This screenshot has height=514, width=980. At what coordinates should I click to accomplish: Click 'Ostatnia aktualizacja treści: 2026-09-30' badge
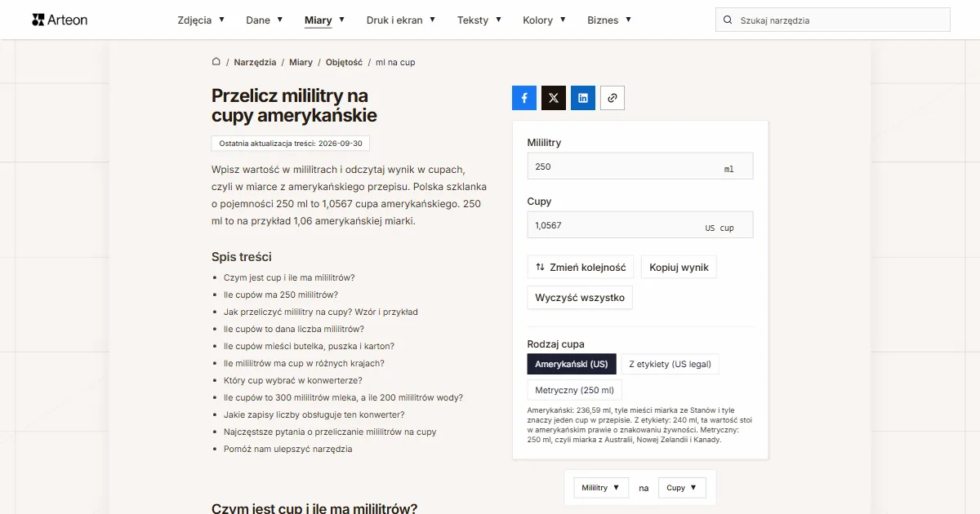point(291,144)
